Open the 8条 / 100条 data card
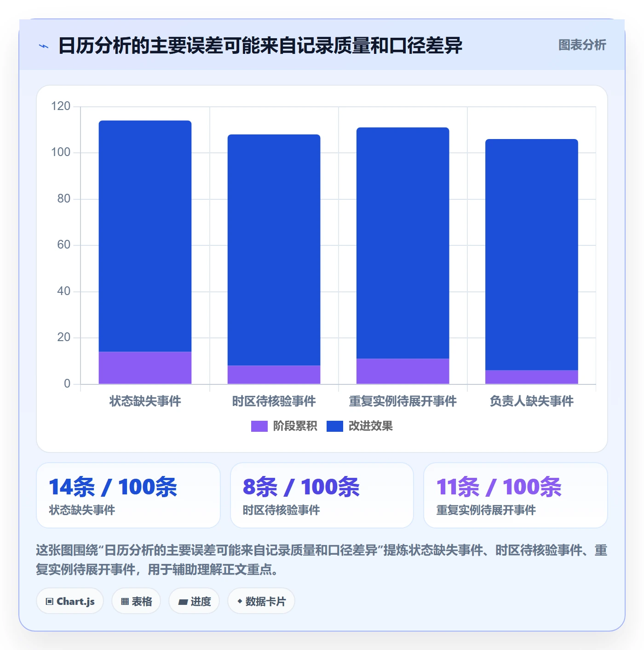The height and width of the screenshot is (650, 644). click(x=322, y=495)
